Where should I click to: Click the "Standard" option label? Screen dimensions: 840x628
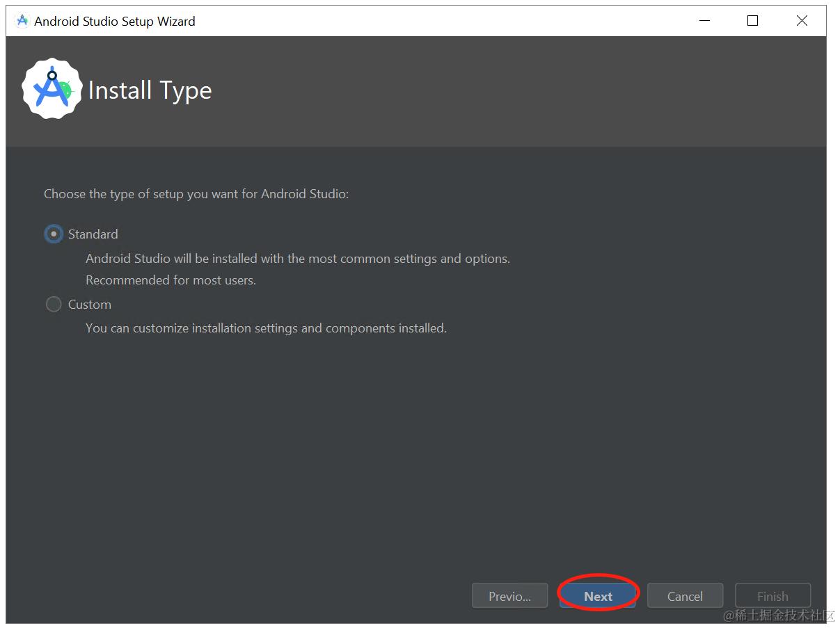click(93, 234)
